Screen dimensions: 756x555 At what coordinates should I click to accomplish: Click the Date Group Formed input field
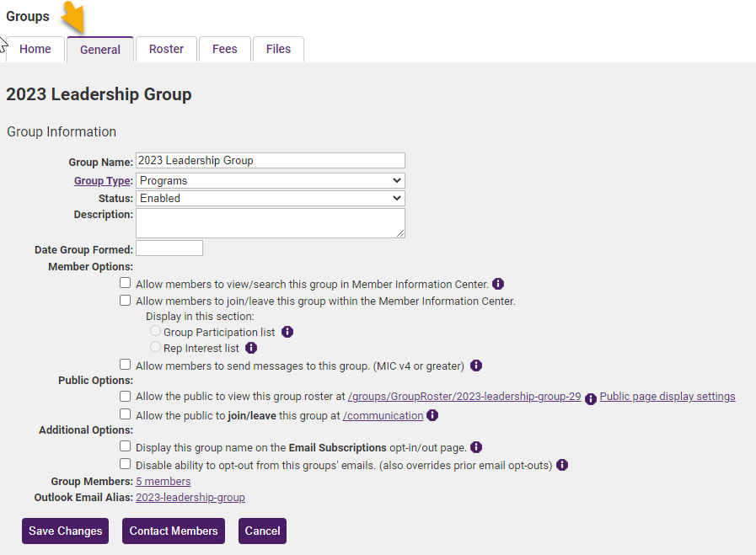coord(169,248)
